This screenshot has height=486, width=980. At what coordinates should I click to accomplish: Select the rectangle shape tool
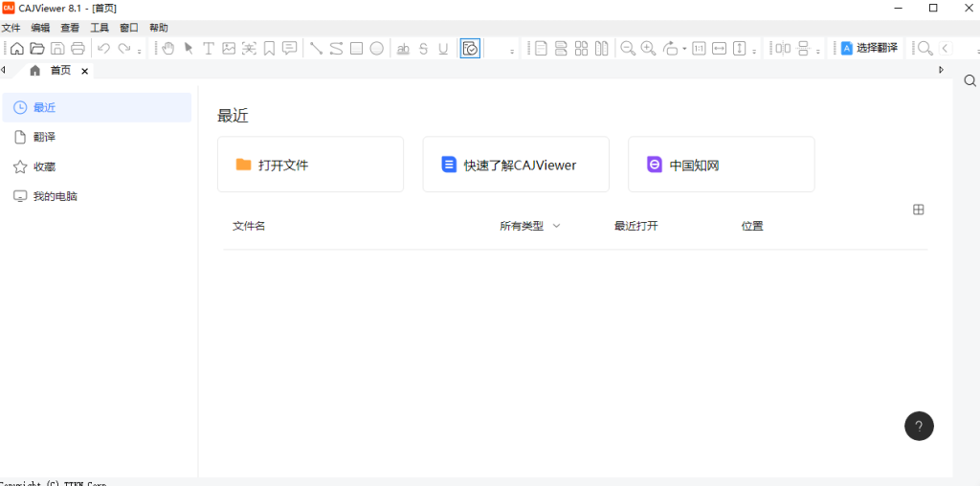point(356,48)
